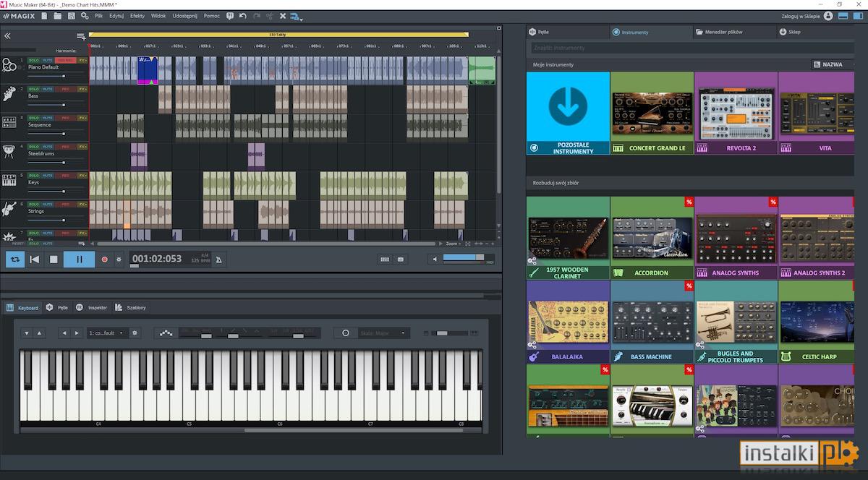Select the Revolta 2 instrument
868x480 pixels.
pos(736,113)
